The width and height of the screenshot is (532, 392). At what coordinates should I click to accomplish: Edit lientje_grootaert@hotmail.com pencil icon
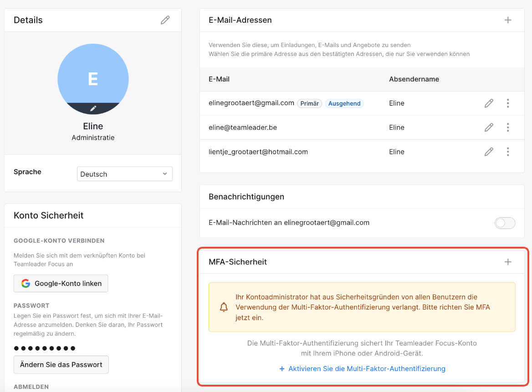click(489, 152)
